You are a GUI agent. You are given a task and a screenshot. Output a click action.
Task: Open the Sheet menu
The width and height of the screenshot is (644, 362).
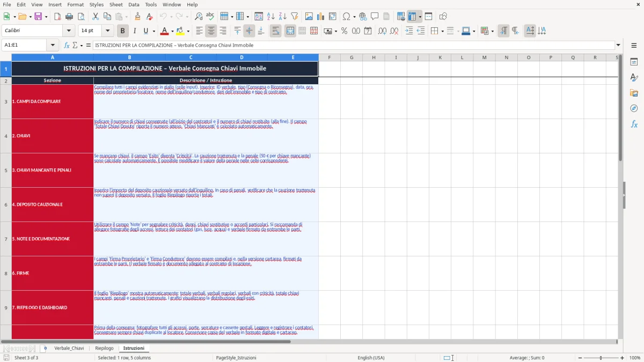[x=116, y=4]
